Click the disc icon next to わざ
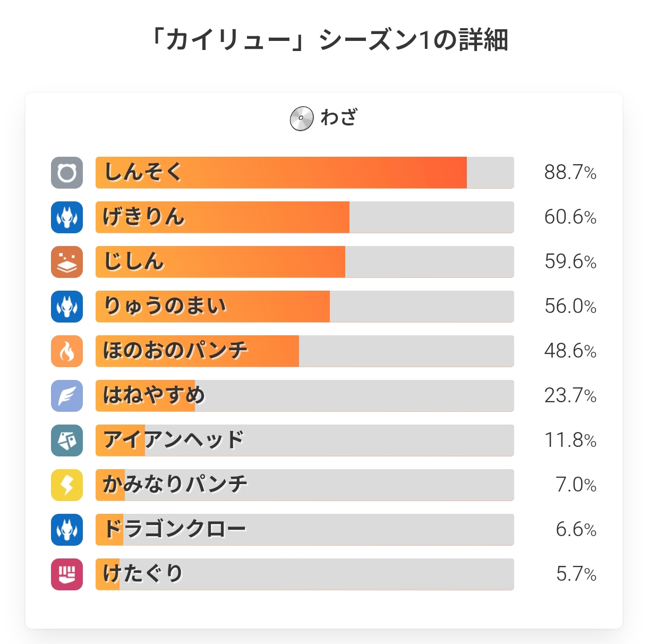This screenshot has width=648, height=644. point(301,118)
